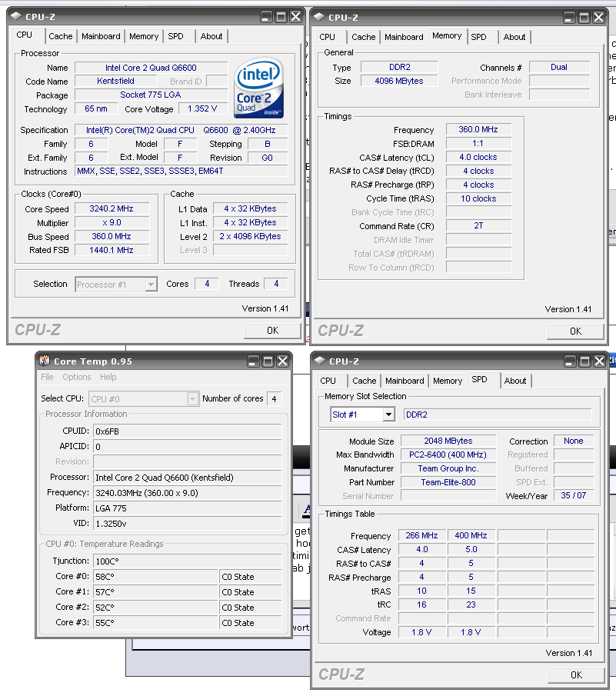Open the Cache tab in the CPU window
The image size is (616, 696).
60,36
